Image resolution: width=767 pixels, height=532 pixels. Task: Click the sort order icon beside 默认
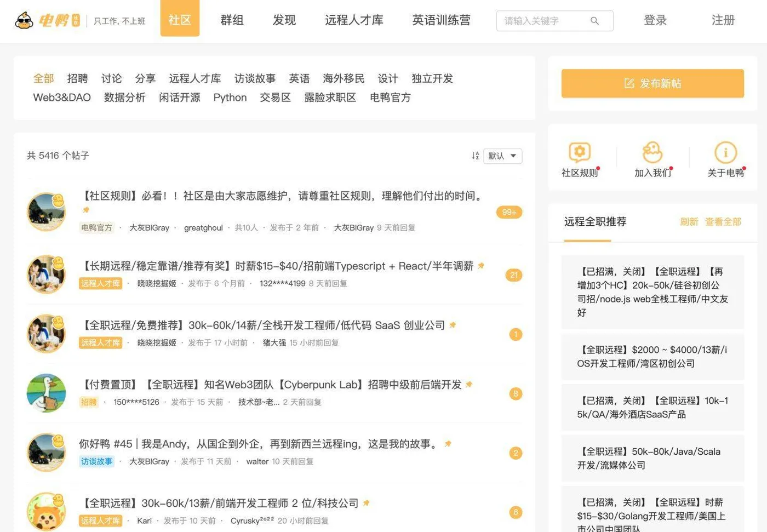475,156
